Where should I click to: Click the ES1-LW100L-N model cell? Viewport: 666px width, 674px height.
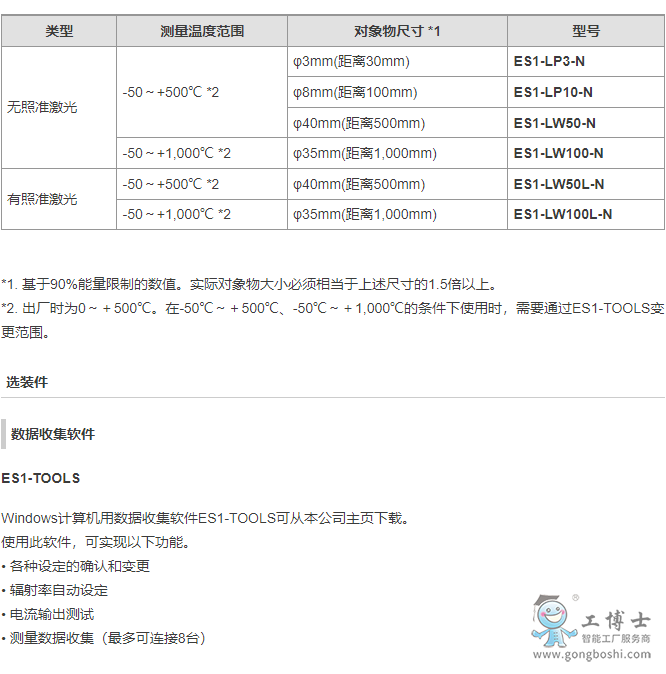[x=562, y=214]
